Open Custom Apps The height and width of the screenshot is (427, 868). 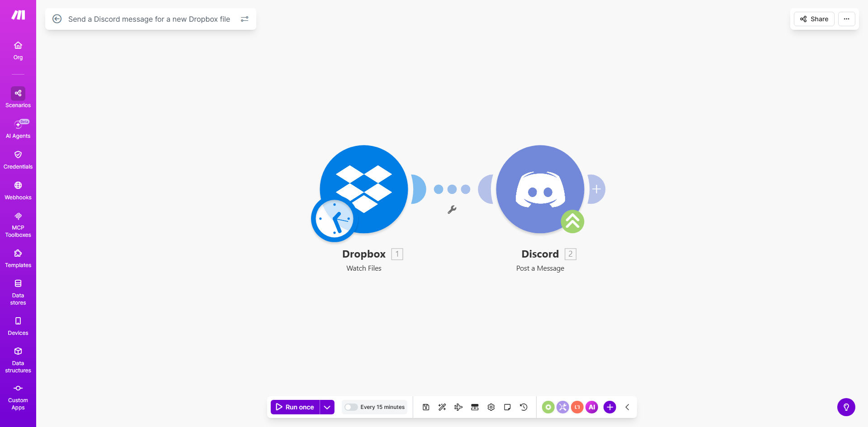coord(18,397)
